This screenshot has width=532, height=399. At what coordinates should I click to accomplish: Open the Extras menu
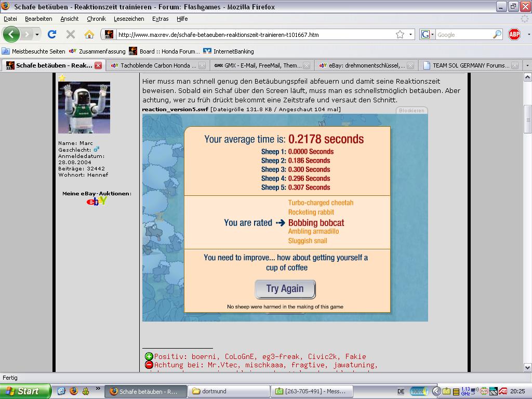coord(161,19)
